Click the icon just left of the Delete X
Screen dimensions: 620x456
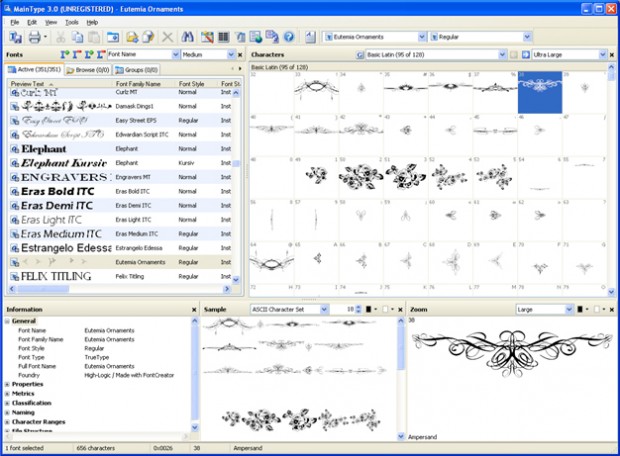click(x=148, y=37)
